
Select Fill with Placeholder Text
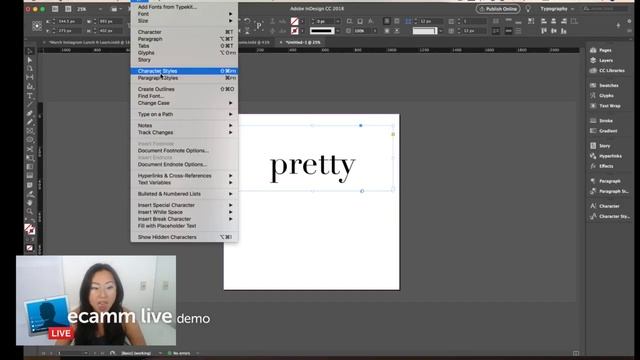click(x=184, y=226)
